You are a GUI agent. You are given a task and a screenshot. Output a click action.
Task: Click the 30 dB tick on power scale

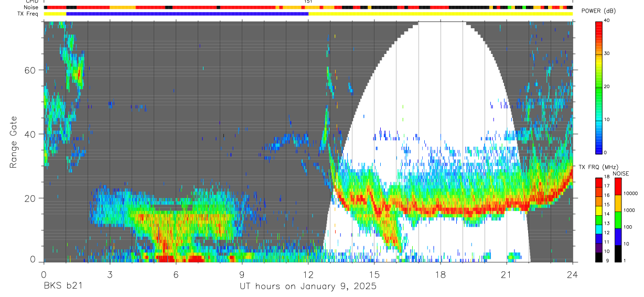click(x=607, y=53)
